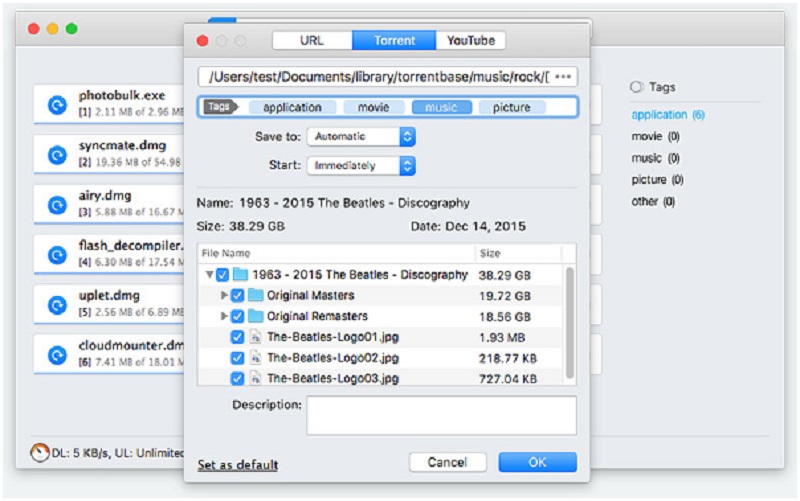This screenshot has height=501, width=800.
Task: Expand the Original Remasters folder
Action: coord(223,317)
